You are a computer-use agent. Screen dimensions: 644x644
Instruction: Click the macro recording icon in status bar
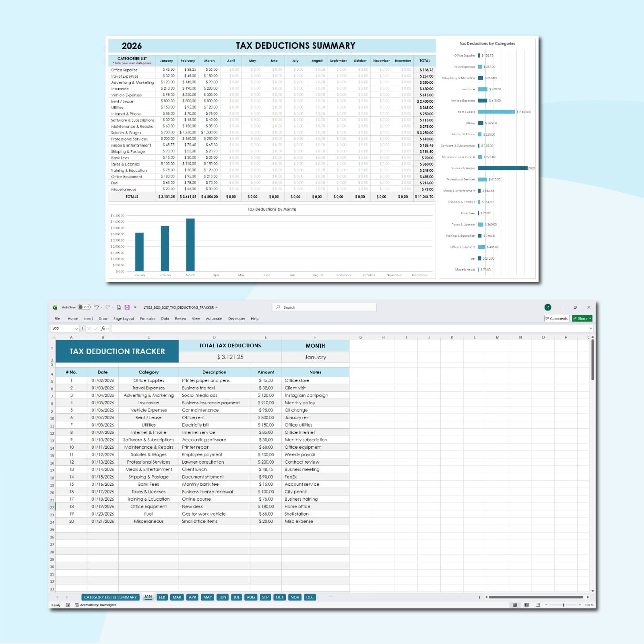pos(68,605)
